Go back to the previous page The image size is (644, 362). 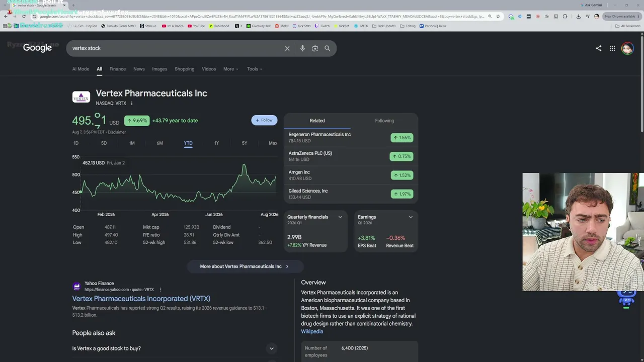point(6,16)
